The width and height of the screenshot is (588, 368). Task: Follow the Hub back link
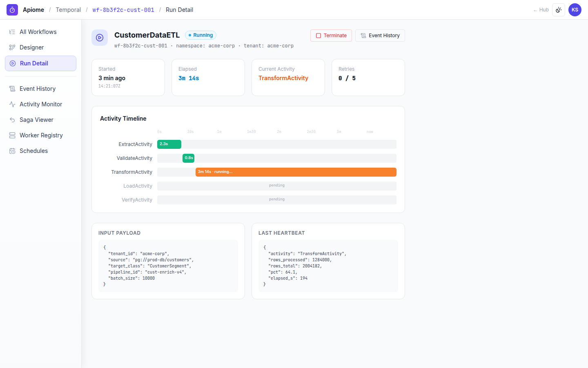click(541, 10)
